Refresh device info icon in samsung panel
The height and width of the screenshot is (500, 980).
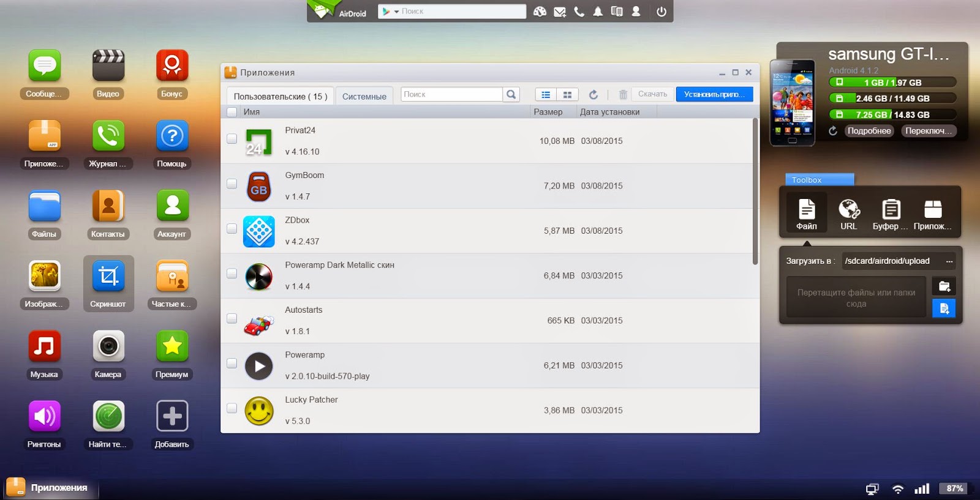pos(833,131)
